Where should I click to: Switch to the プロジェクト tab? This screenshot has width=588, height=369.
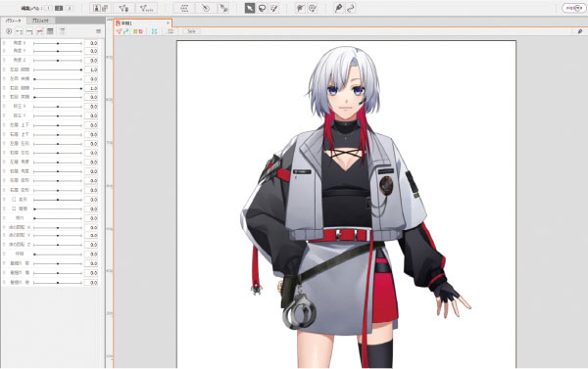[40, 21]
